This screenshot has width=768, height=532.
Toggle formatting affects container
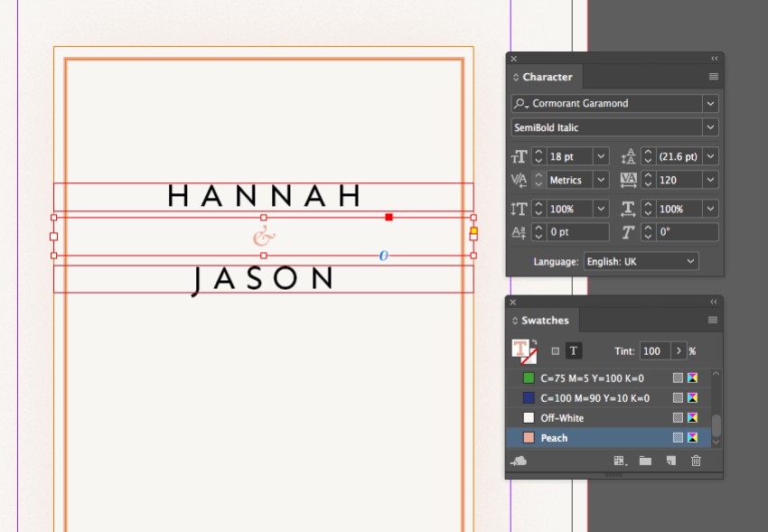555,350
